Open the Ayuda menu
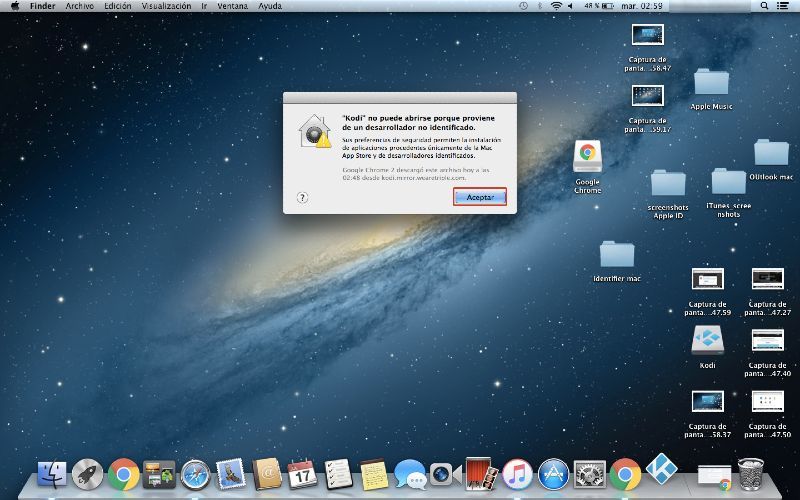The image size is (800, 500). click(x=270, y=6)
